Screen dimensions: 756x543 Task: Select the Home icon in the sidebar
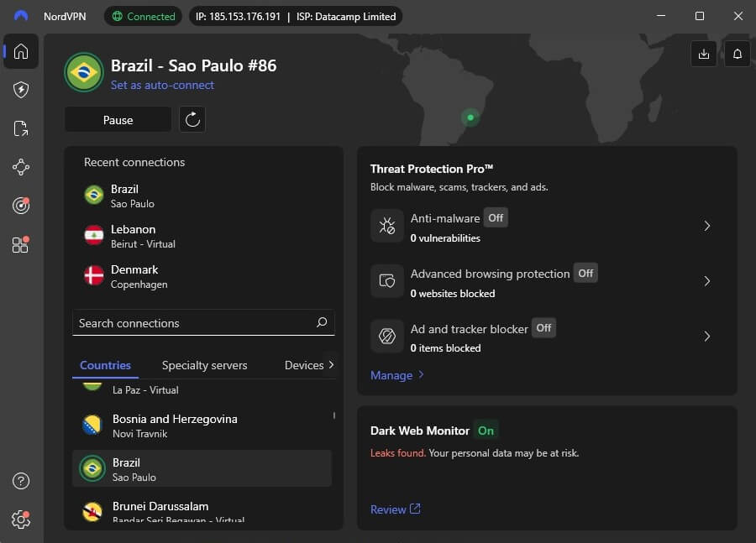point(20,51)
